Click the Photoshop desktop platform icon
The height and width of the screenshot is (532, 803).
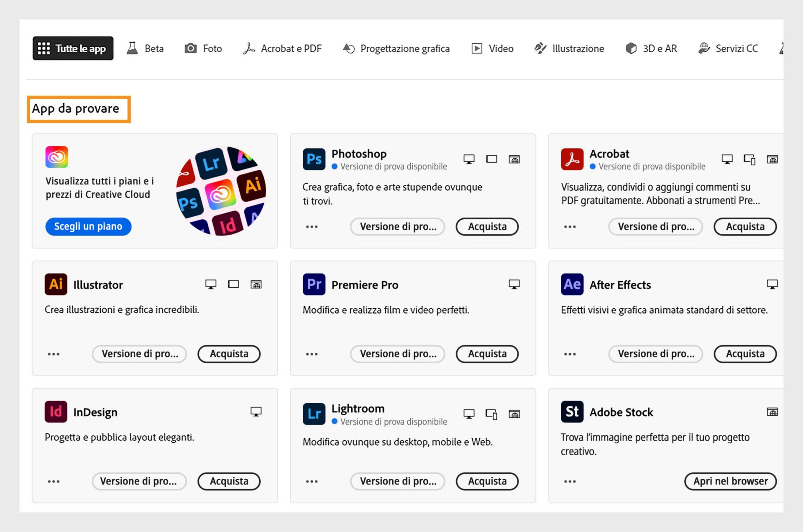pos(469,159)
